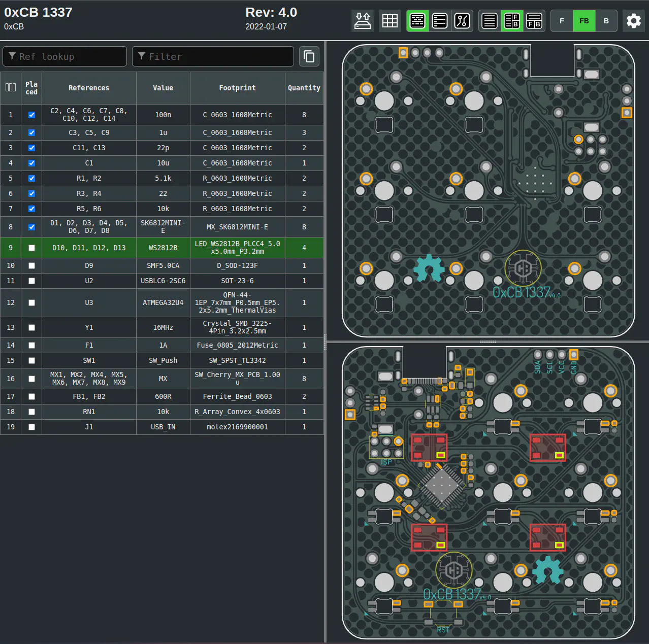The image size is (649, 644).
Task: Click the vertical splitter between BOM and canvas
Action: 325,341
